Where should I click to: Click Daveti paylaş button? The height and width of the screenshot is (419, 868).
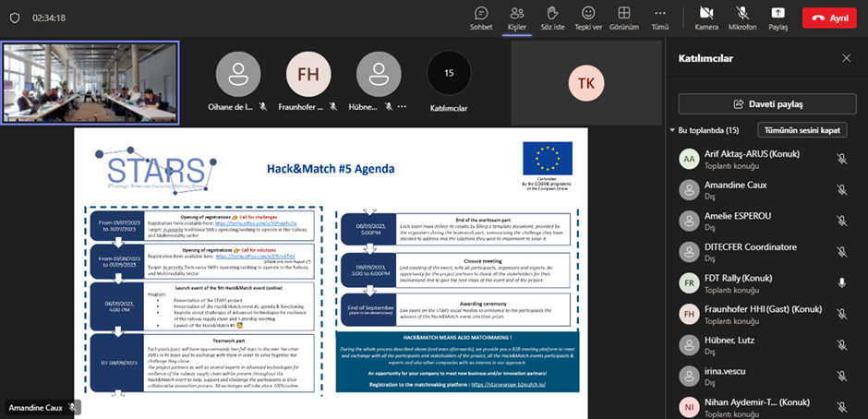(767, 104)
